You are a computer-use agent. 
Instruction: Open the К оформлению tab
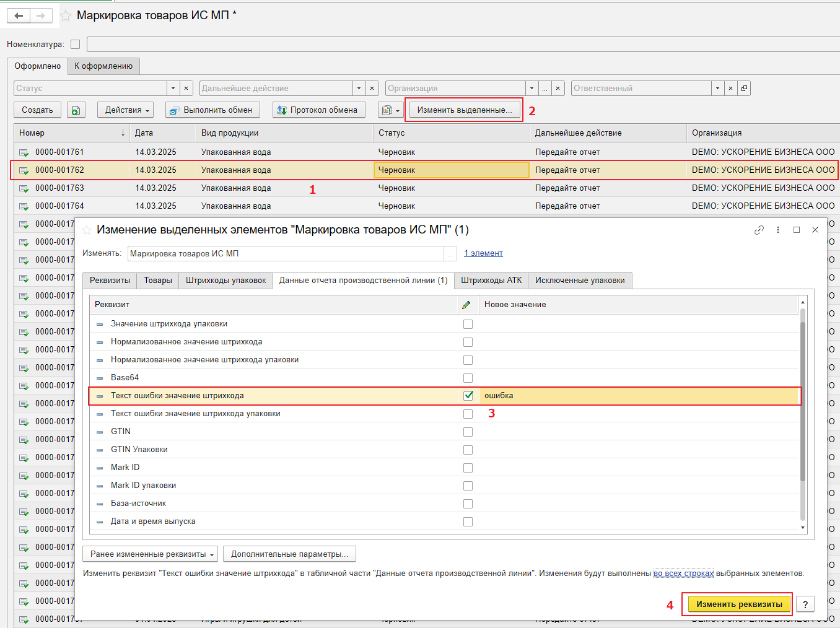103,66
